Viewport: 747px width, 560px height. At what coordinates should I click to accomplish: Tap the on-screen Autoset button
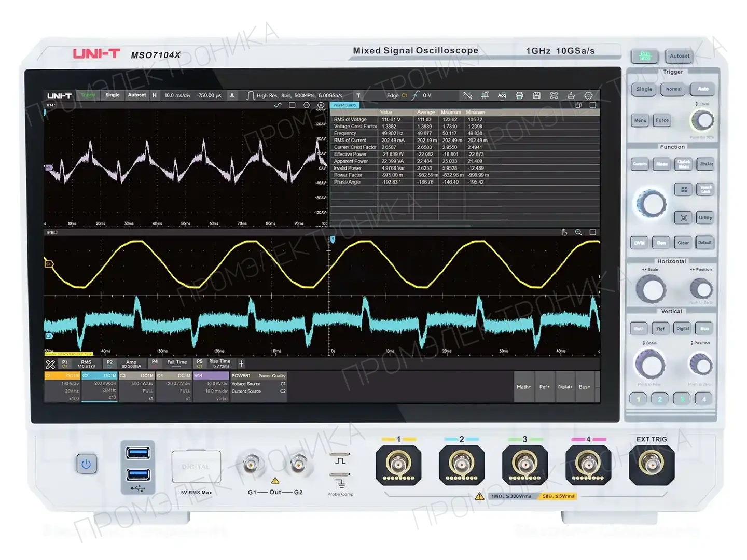[137, 95]
